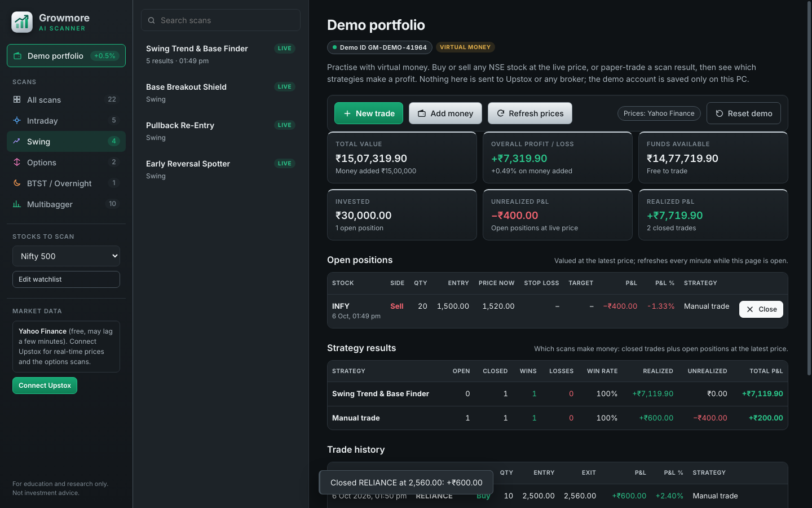
Task: Click the VIRTUAL MONEY badge
Action: [465, 47]
